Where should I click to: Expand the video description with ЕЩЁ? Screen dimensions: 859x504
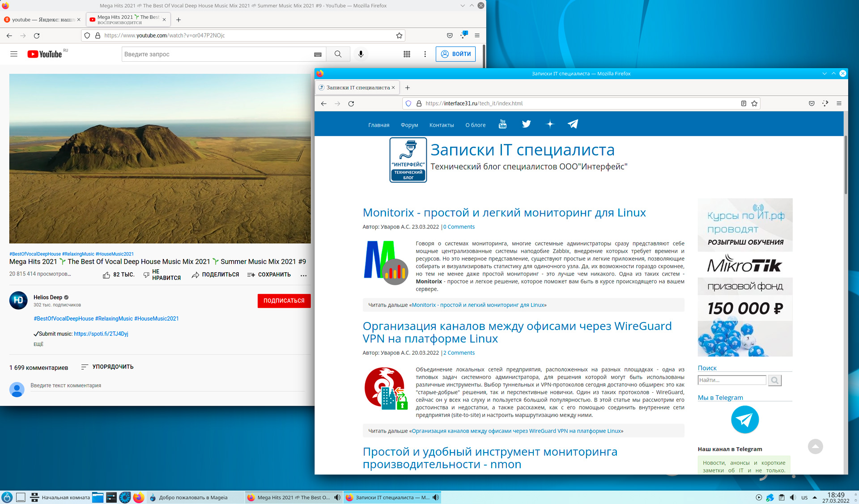click(x=38, y=344)
